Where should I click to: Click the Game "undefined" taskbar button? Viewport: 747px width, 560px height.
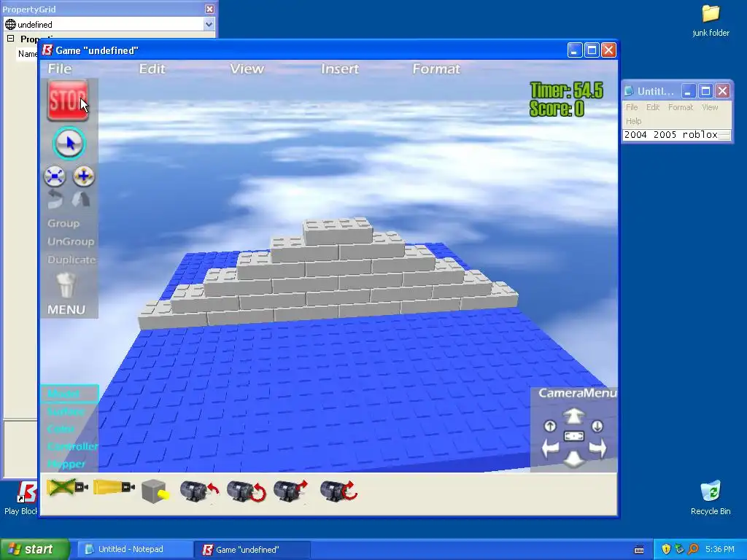(x=252, y=550)
